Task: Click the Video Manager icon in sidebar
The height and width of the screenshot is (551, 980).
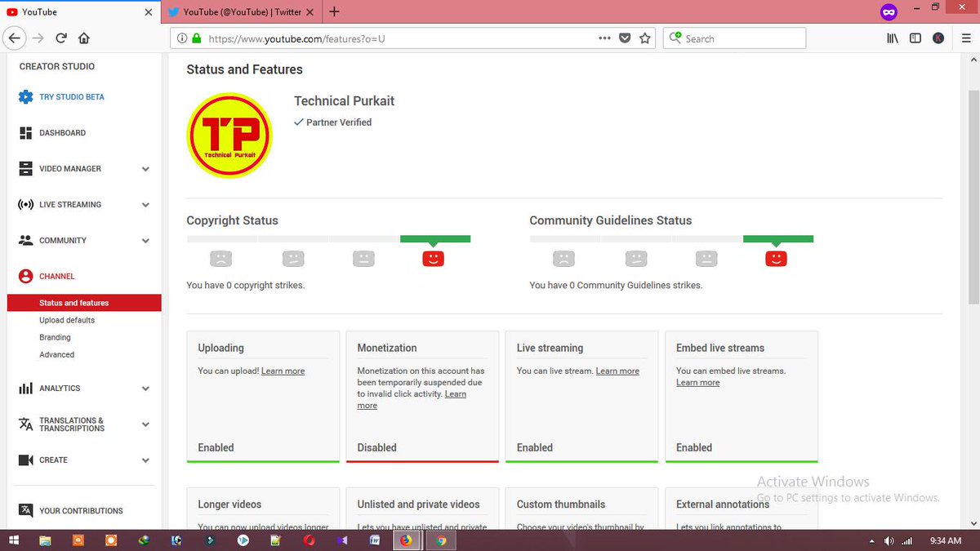Action: click(x=25, y=169)
